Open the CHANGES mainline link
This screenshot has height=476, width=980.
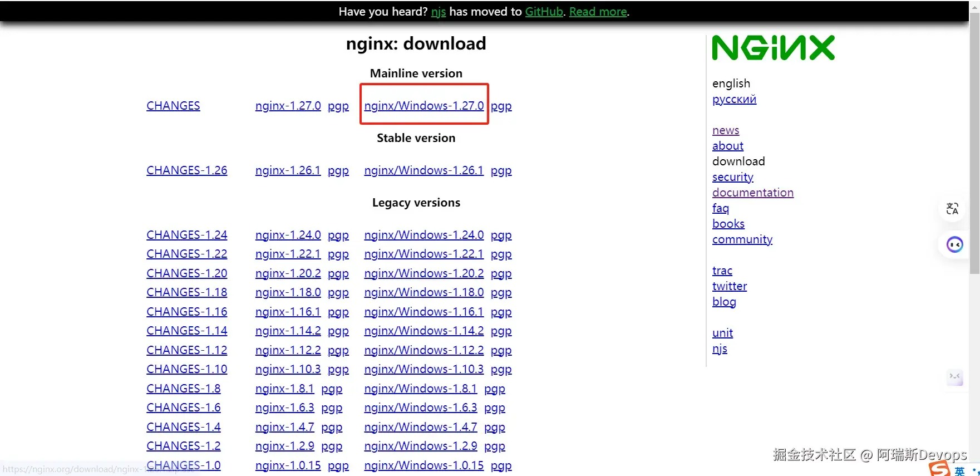pyautogui.click(x=173, y=106)
